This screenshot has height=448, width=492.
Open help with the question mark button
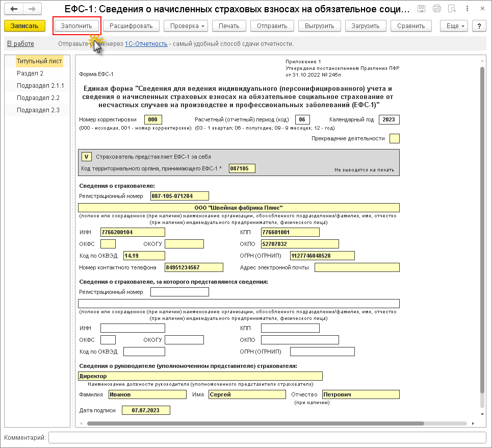(x=479, y=26)
